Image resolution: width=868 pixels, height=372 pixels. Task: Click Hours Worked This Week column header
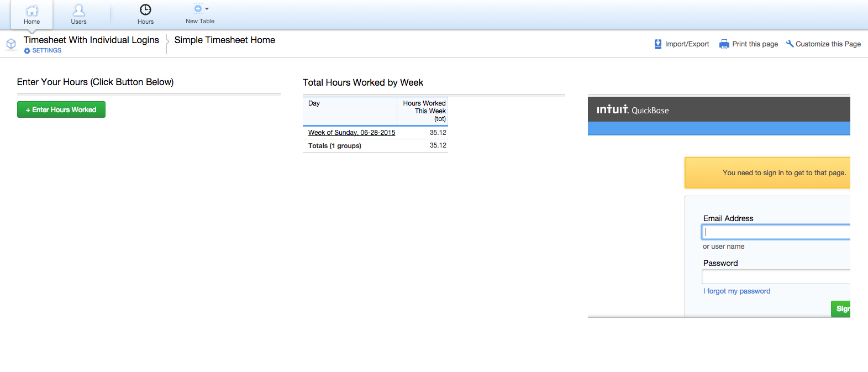click(424, 111)
